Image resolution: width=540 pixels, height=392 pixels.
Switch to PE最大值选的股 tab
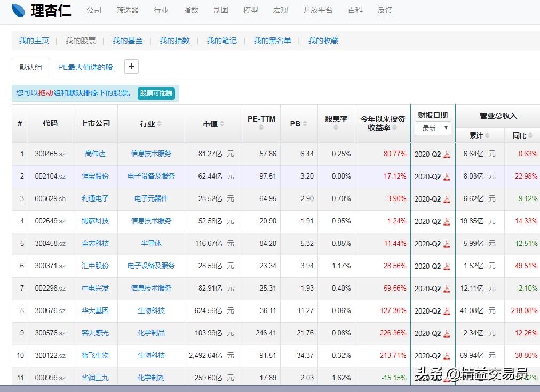tap(85, 67)
